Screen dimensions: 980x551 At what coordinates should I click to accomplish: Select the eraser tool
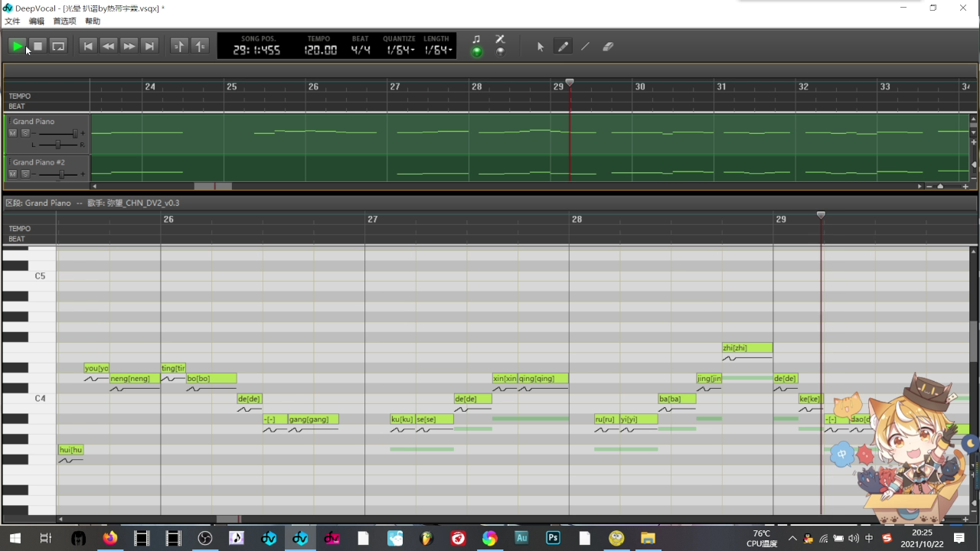tap(608, 47)
